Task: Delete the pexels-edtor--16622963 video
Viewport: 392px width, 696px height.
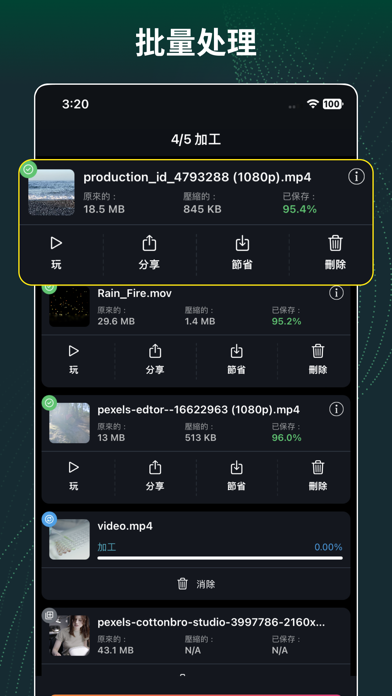Action: tap(318, 476)
